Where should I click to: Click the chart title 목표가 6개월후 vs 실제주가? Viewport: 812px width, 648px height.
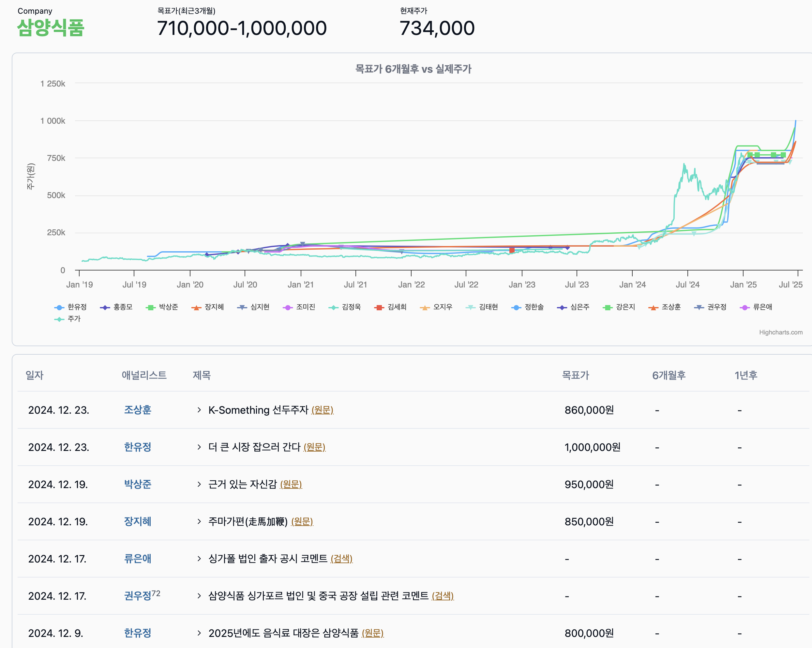tap(414, 69)
